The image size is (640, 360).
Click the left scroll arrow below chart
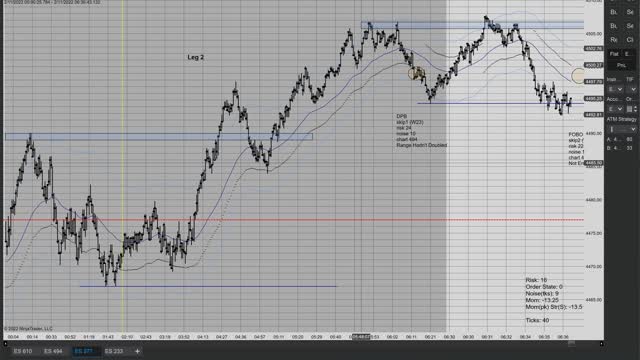[x=5, y=344]
